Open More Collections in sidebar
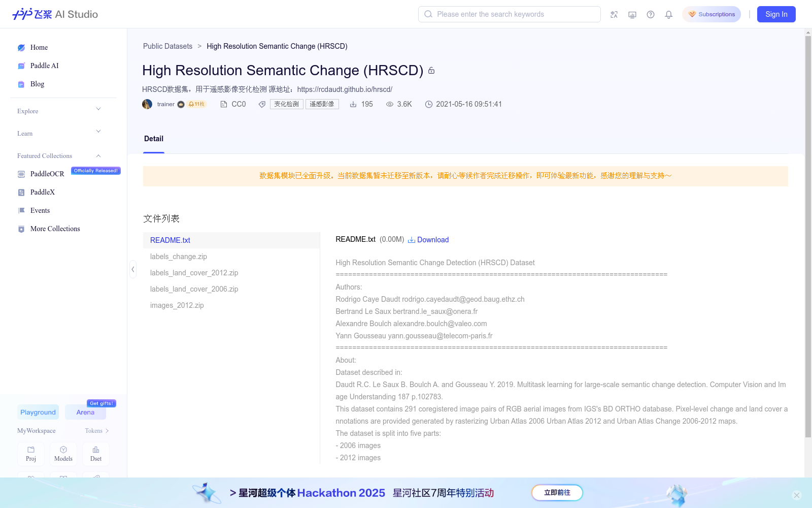This screenshot has width=812, height=508. coord(55,229)
